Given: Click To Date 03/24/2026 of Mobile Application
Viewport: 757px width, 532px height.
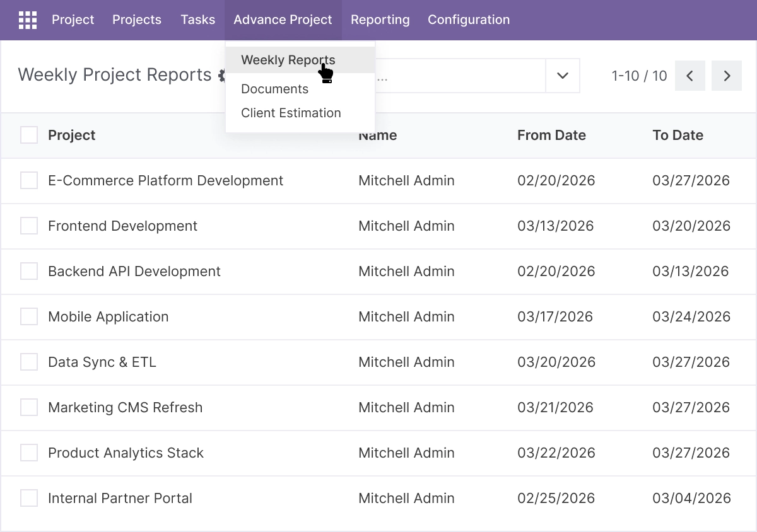Looking at the screenshot, I should [691, 316].
